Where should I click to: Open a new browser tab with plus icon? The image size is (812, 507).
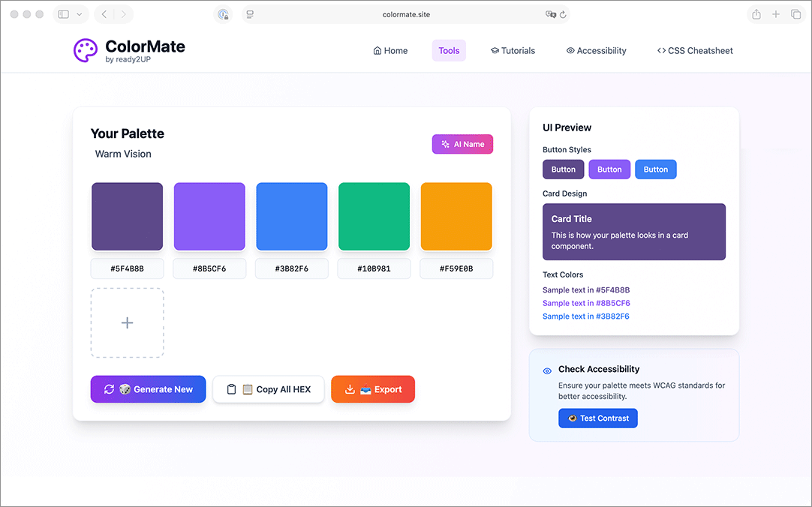[x=776, y=14]
